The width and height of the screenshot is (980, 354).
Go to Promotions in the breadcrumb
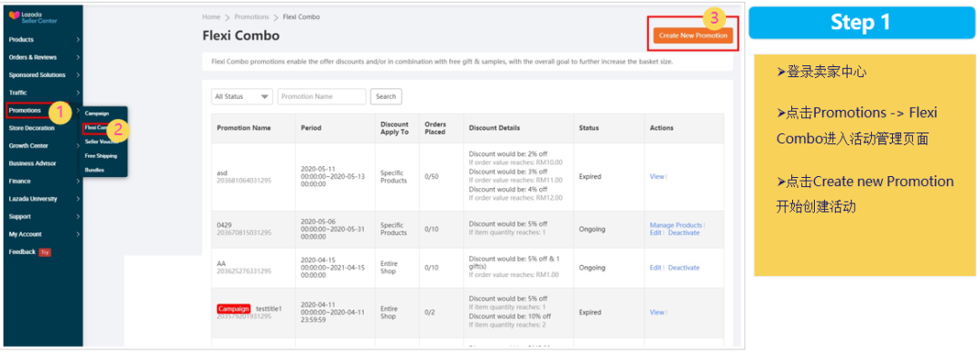[252, 17]
